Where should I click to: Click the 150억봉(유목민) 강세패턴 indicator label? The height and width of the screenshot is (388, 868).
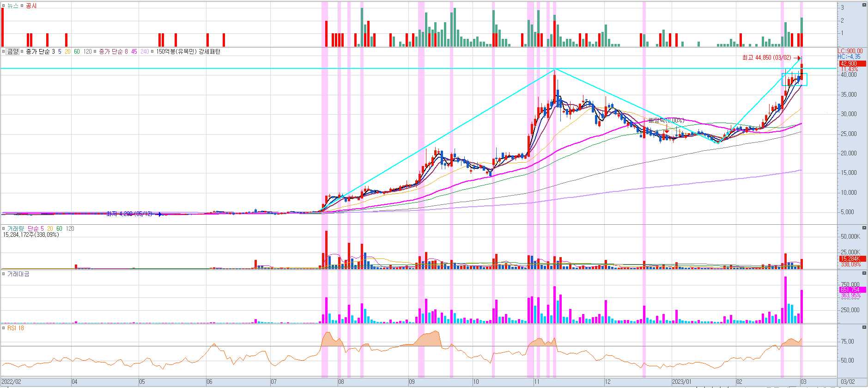coord(188,52)
